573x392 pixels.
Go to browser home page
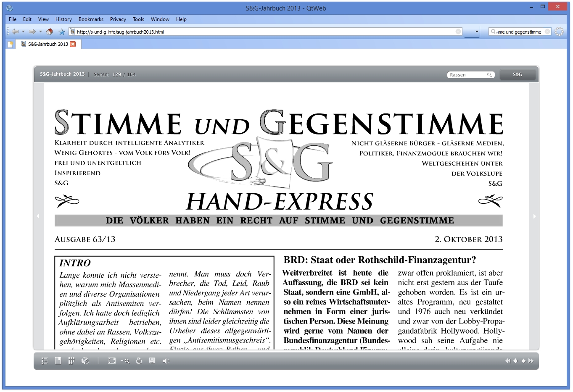[x=50, y=32]
